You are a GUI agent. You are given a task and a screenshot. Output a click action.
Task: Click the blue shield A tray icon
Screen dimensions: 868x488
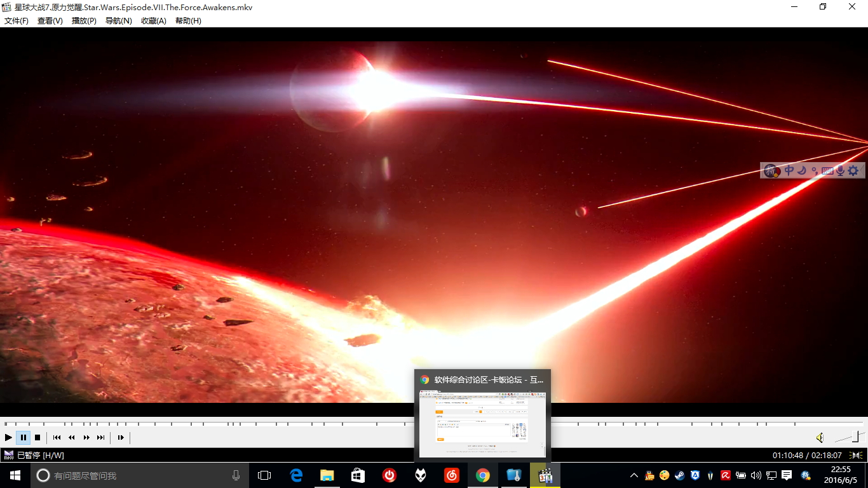click(x=695, y=475)
